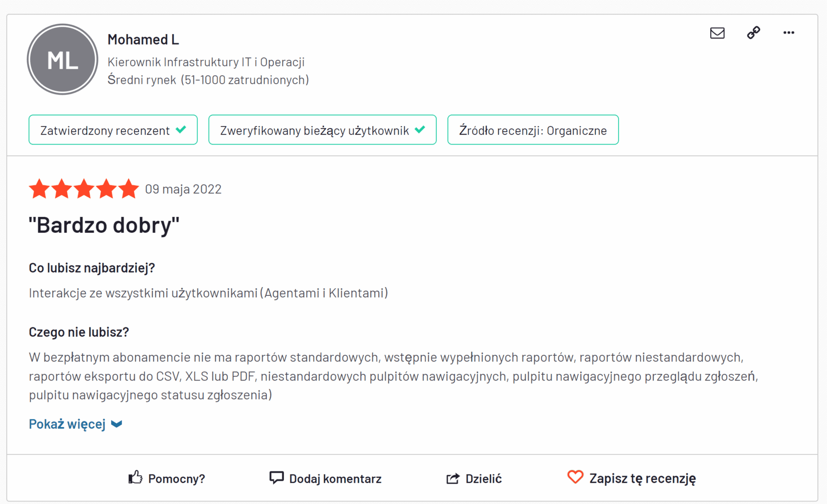
Task: Click the thumbs-up Pomocny icon
Action: click(x=135, y=478)
